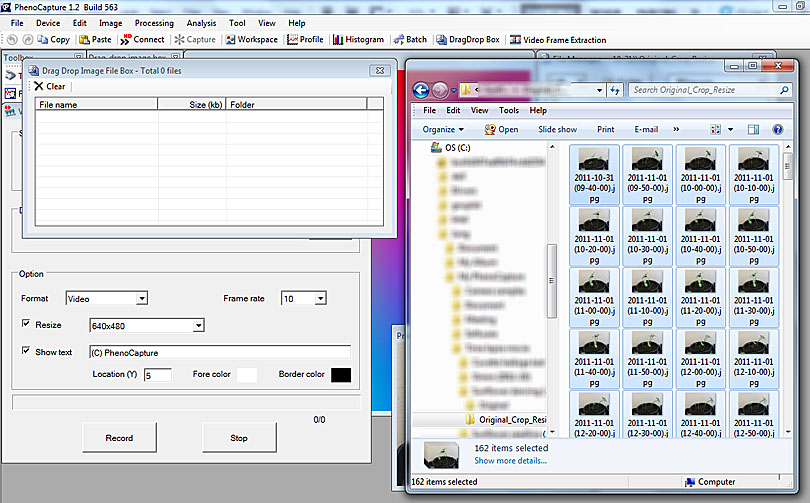810x503 pixels.
Task: Clear the Drag Drop file list
Action: point(49,87)
